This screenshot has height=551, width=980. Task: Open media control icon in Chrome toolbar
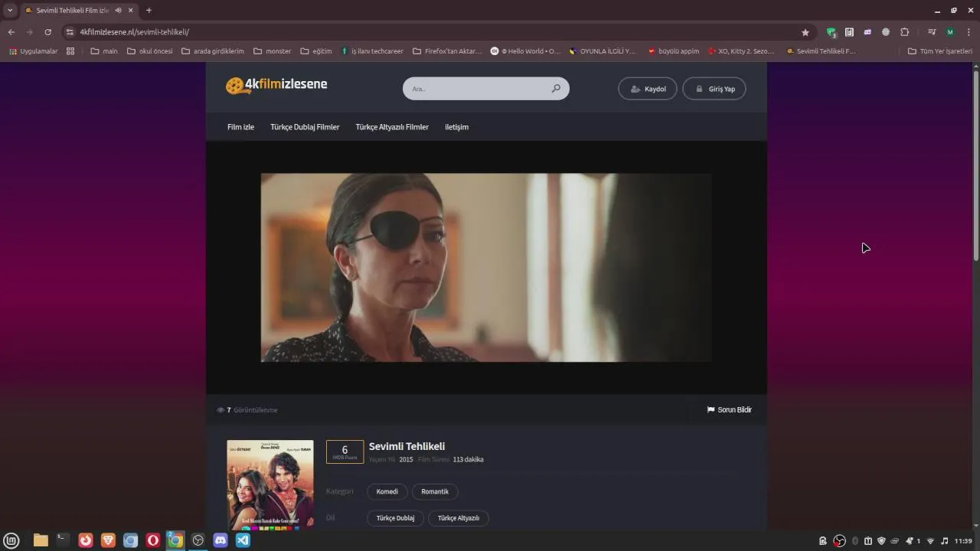932,32
